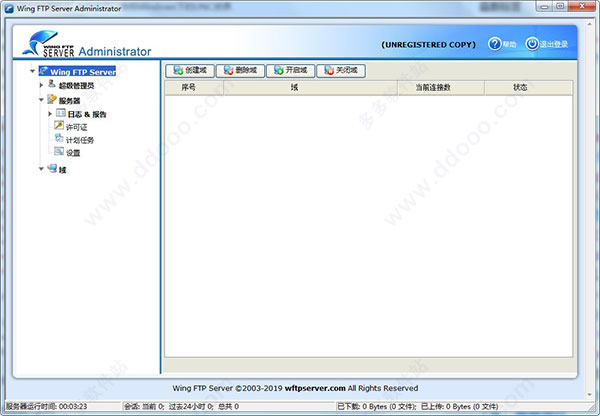Log out using 退出登录 power icon
The height and width of the screenshot is (416, 600).
[x=532, y=44]
